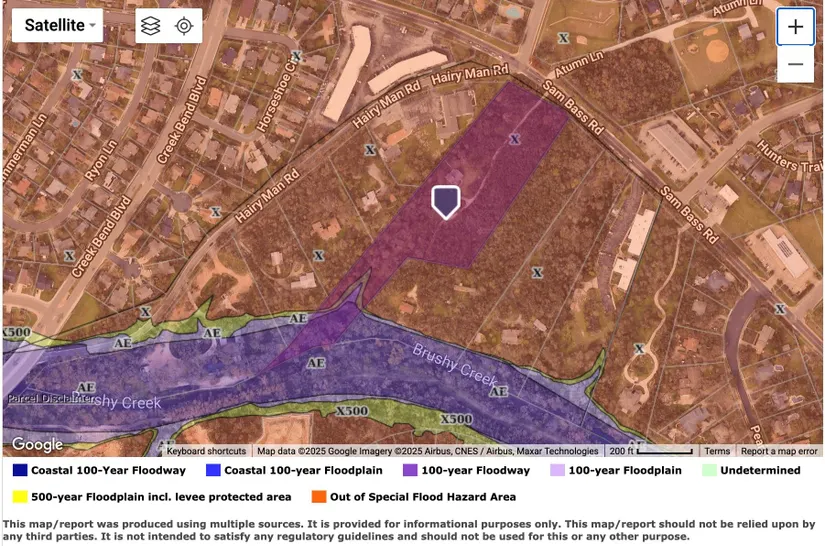Open the Terms link
825x546 pixels.
[716, 451]
